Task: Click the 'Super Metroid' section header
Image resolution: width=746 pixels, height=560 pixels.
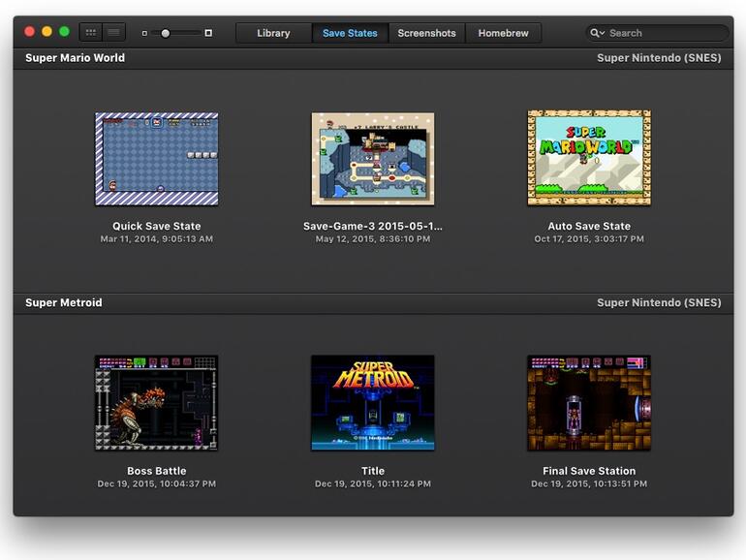Action: pos(64,302)
